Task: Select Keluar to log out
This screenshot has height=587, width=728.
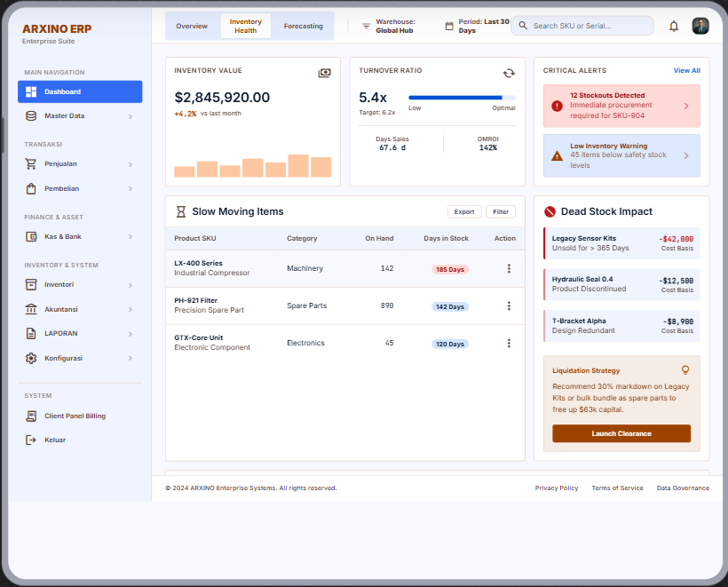Action: [x=80, y=440]
